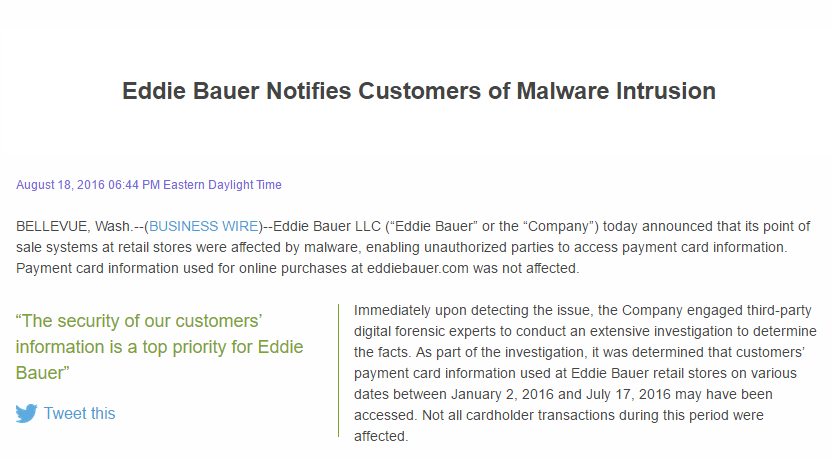Click the 'BELLEVUE, Wash.' dateline text
The image size is (833, 459).
click(x=73, y=226)
